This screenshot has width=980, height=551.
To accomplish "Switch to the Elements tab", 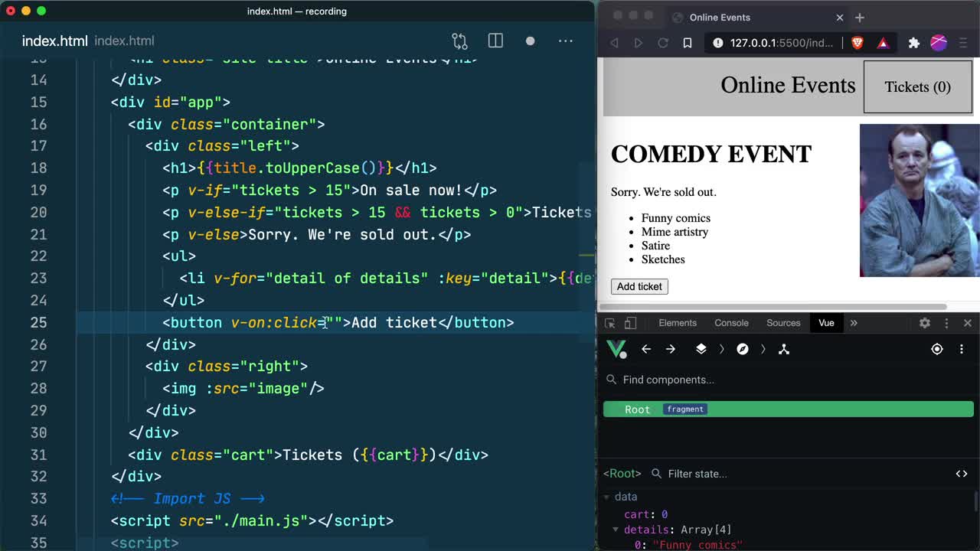I will tap(678, 323).
